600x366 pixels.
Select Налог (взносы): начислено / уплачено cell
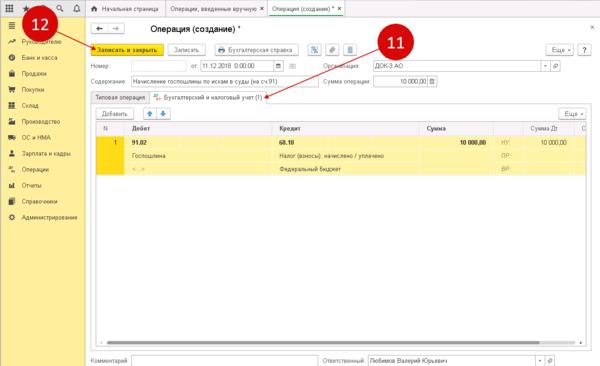346,156
